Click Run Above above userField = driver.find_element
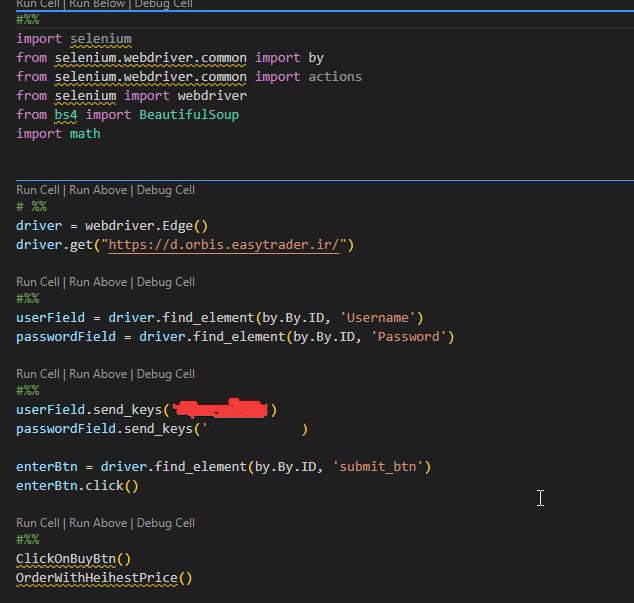The width and height of the screenshot is (634, 603). click(x=98, y=282)
